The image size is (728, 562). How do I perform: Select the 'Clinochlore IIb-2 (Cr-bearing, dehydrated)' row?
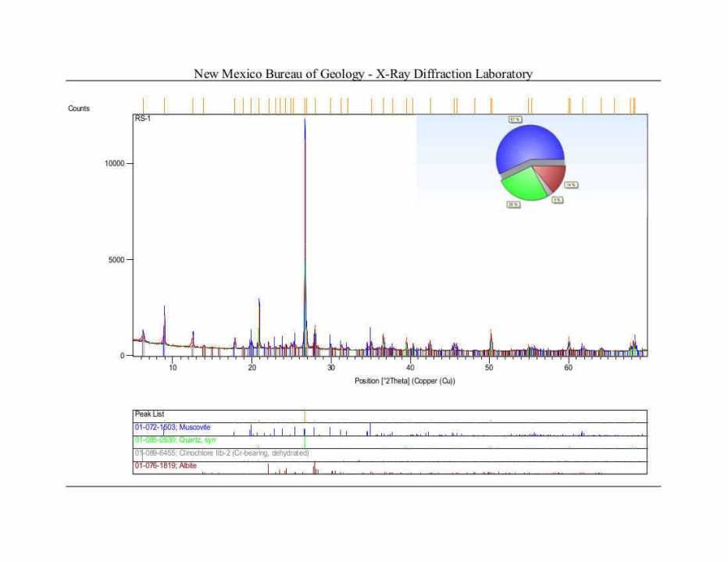[390, 455]
